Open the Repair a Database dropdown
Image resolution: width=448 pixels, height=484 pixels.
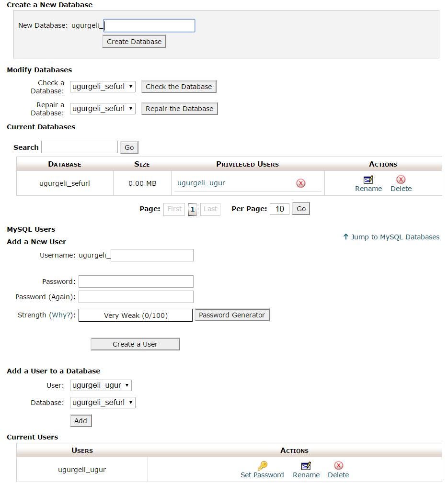pos(102,108)
